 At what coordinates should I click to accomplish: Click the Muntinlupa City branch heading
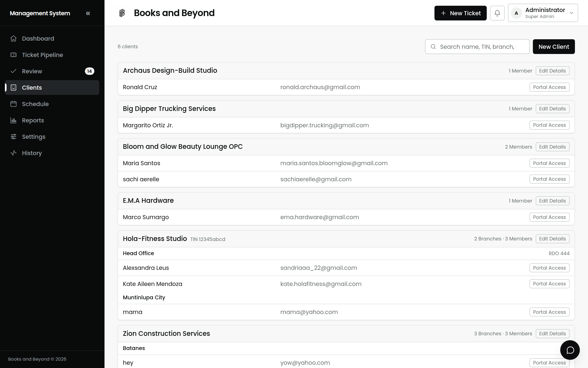point(144,297)
